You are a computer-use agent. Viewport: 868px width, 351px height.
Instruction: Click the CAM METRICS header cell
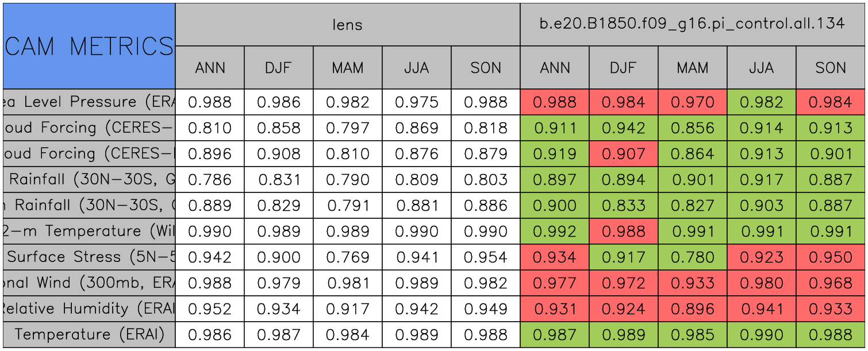point(89,46)
